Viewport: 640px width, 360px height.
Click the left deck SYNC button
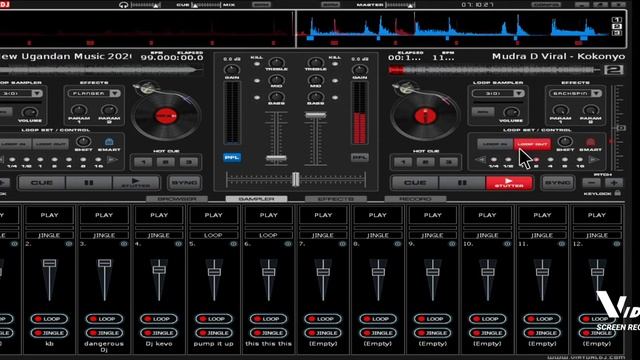point(184,183)
